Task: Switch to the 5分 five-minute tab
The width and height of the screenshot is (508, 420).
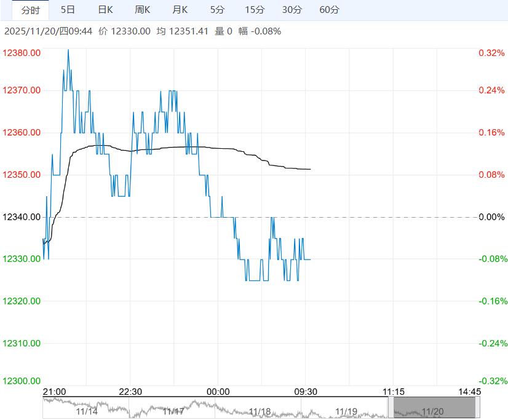Action: [217, 10]
